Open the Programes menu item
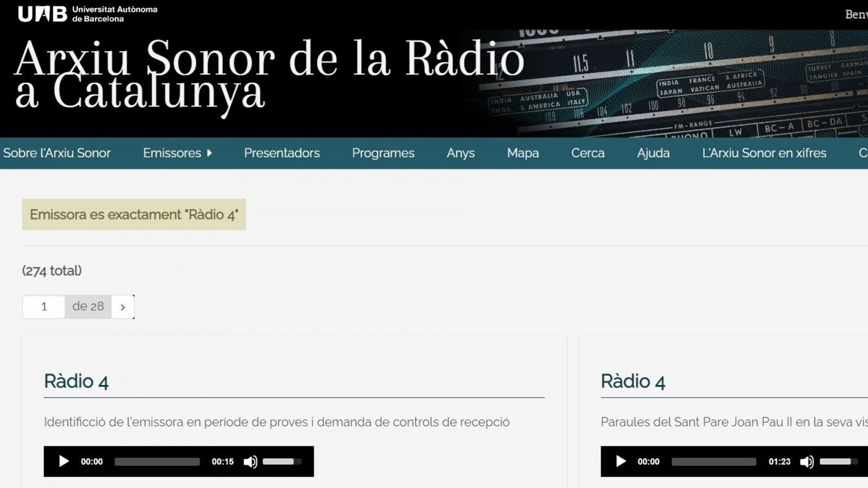 coord(383,153)
